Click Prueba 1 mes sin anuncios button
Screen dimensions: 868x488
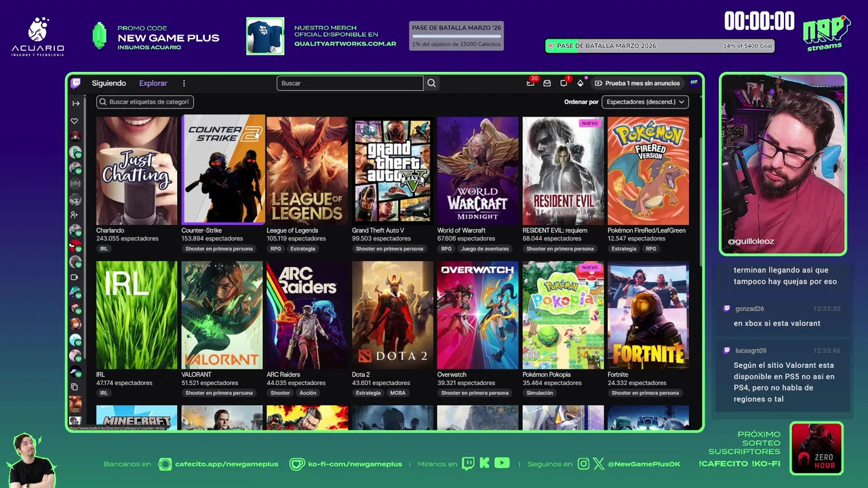637,83
